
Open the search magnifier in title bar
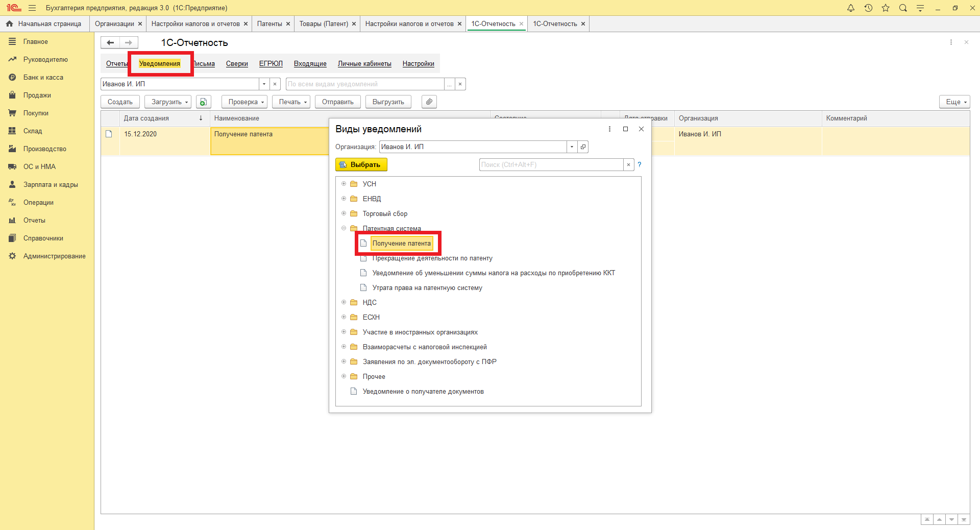pyautogui.click(x=903, y=8)
